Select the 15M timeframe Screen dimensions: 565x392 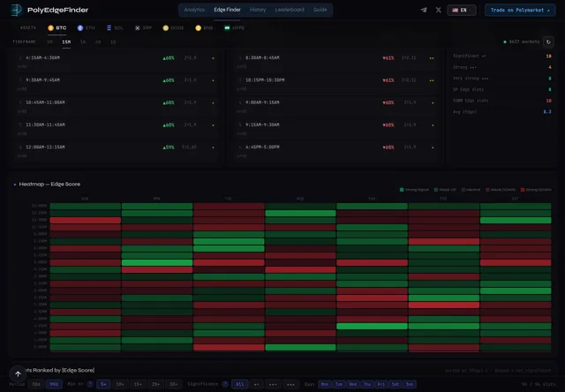(66, 41)
